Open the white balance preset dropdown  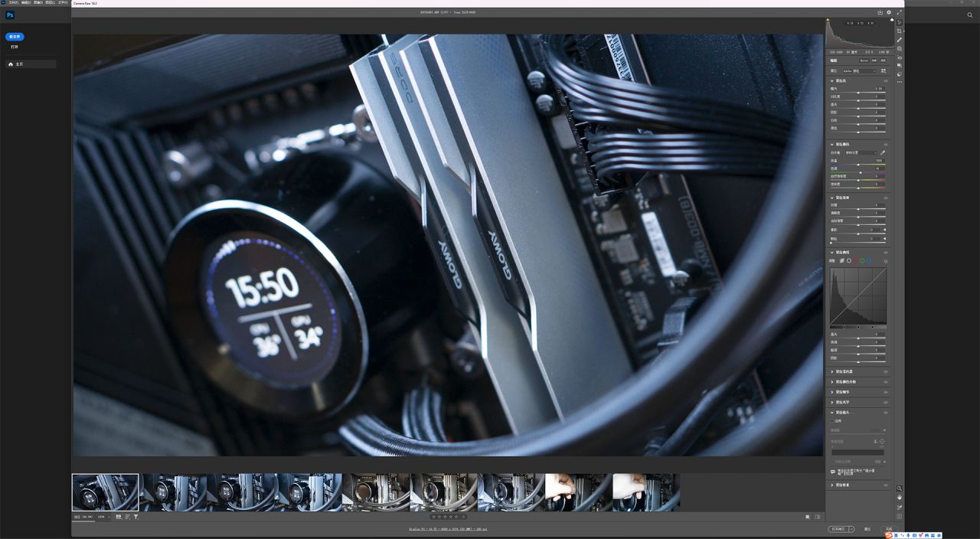click(x=861, y=152)
